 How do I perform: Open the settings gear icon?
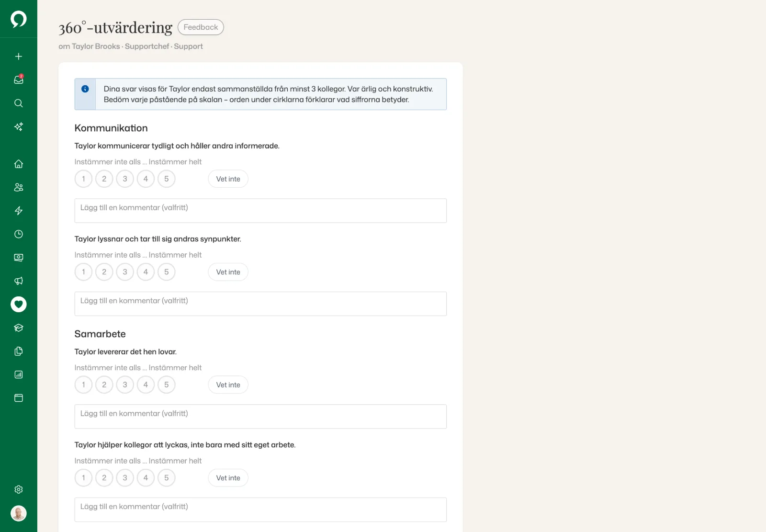tap(19, 489)
